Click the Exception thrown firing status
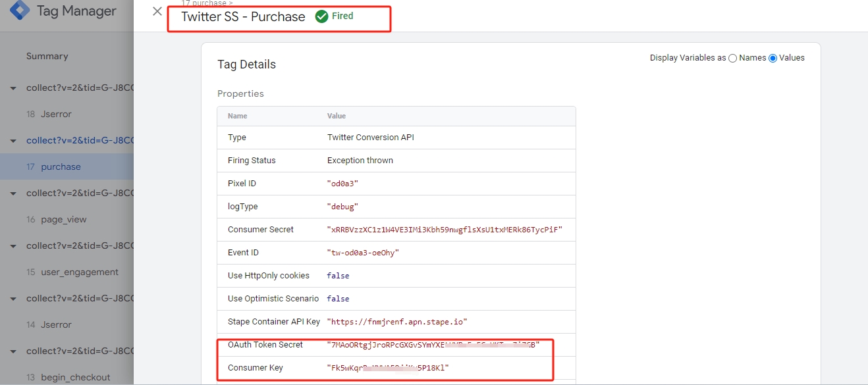Viewport: 868px width, 385px height. click(360, 161)
